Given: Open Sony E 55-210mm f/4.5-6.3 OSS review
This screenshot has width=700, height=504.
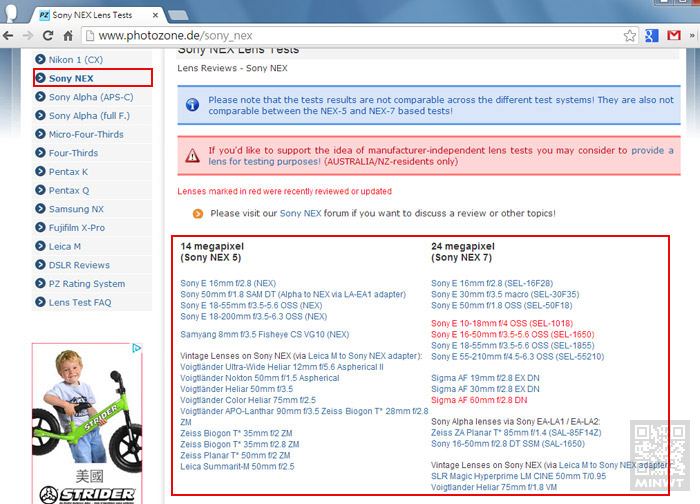Looking at the screenshot, I should tap(517, 357).
